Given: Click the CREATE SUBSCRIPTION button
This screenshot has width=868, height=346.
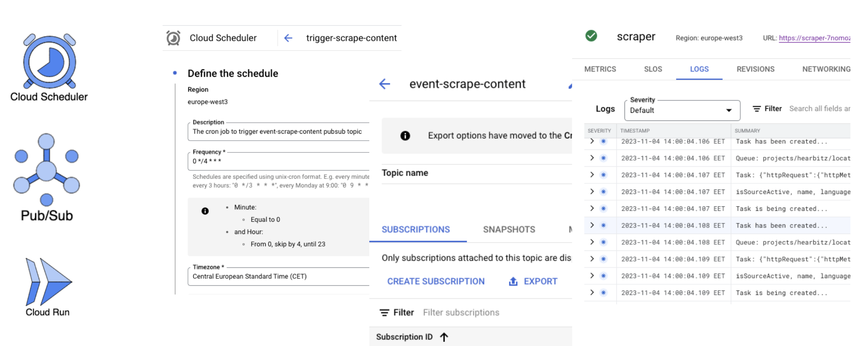Looking at the screenshot, I should pyautogui.click(x=436, y=281).
